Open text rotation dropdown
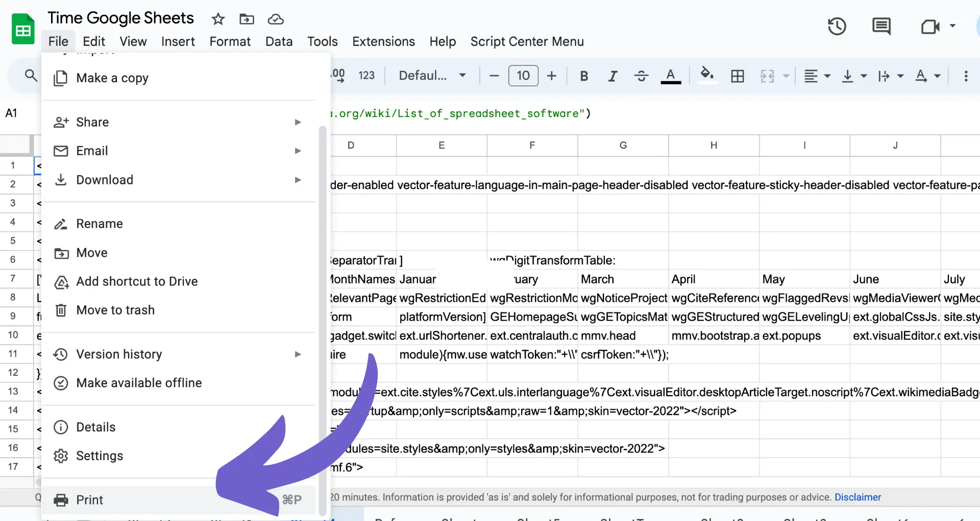 click(927, 76)
